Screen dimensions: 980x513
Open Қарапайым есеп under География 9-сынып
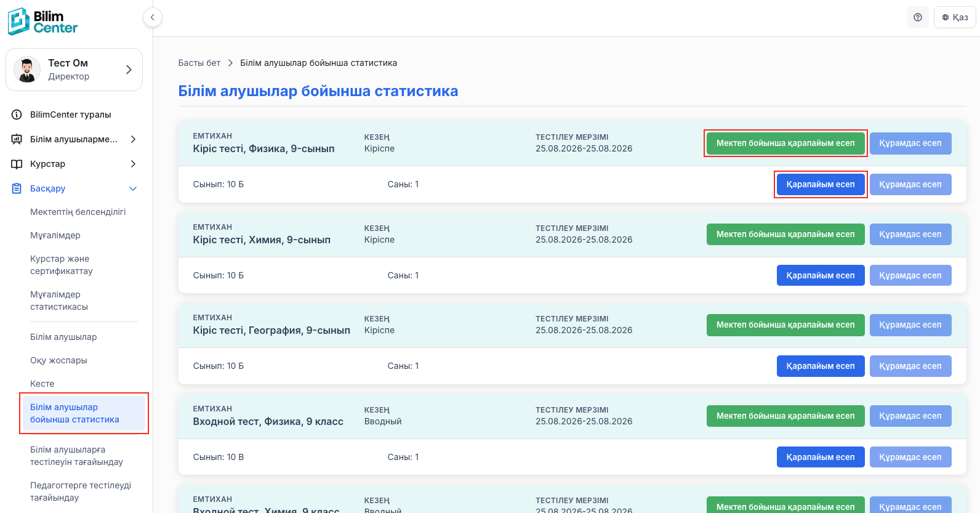pyautogui.click(x=821, y=366)
